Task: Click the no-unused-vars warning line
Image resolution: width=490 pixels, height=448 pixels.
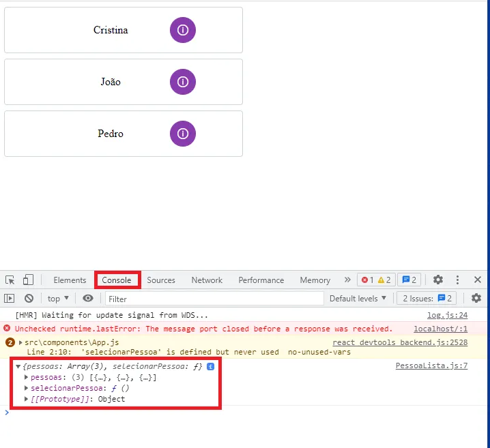Action: [189, 352]
